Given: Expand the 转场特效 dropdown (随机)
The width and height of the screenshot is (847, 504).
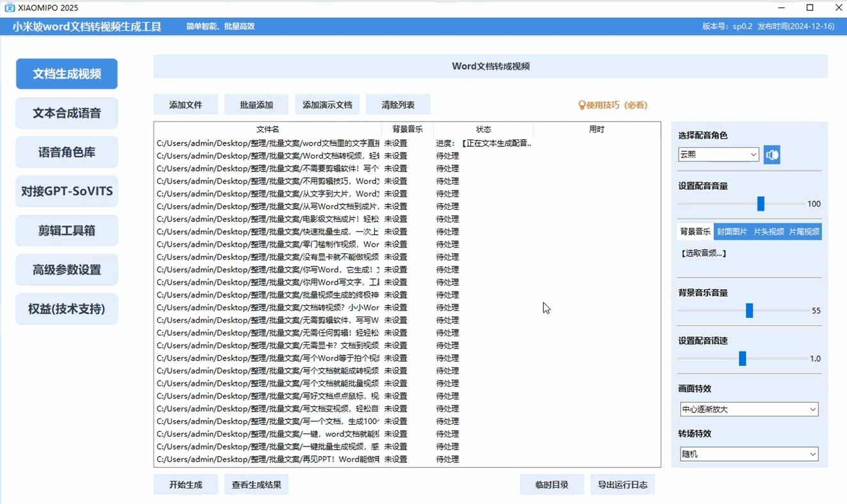Looking at the screenshot, I should [749, 454].
